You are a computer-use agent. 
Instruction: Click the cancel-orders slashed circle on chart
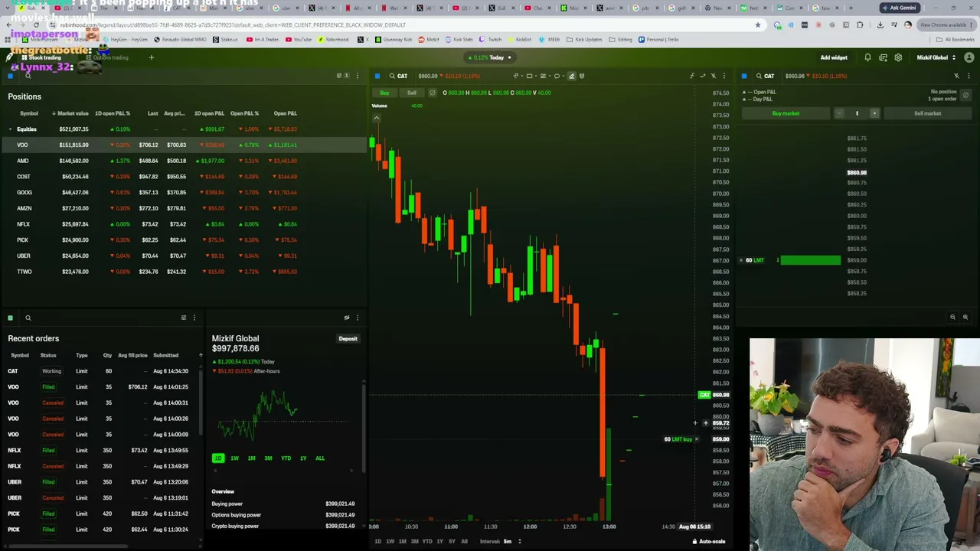click(432, 93)
